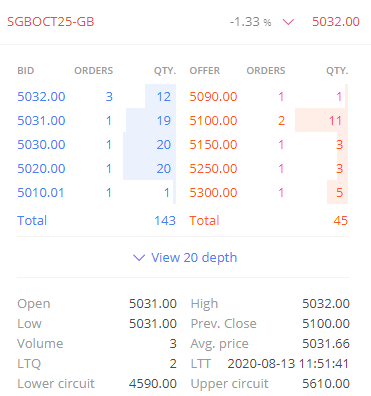Viewport: 371px width, 396px height.
Task: Select the SGBOCT25-GB instrument name
Action: 51,22
